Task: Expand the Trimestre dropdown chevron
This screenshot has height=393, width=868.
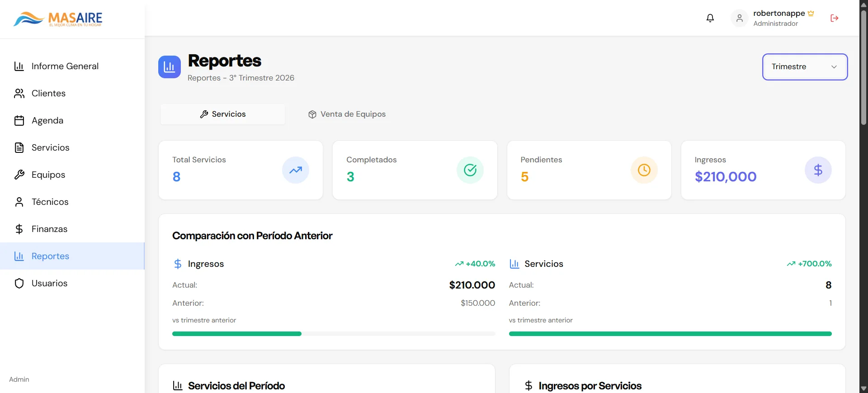Action: (x=834, y=67)
